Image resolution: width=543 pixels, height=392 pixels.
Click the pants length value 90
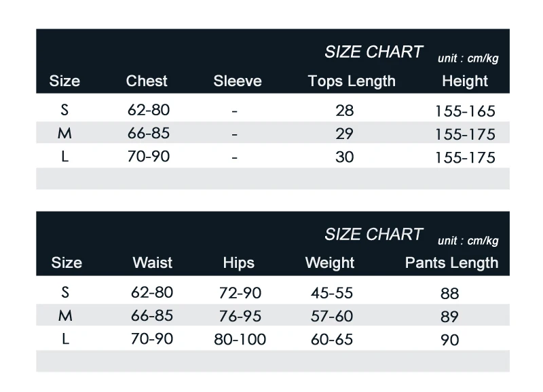coord(449,340)
